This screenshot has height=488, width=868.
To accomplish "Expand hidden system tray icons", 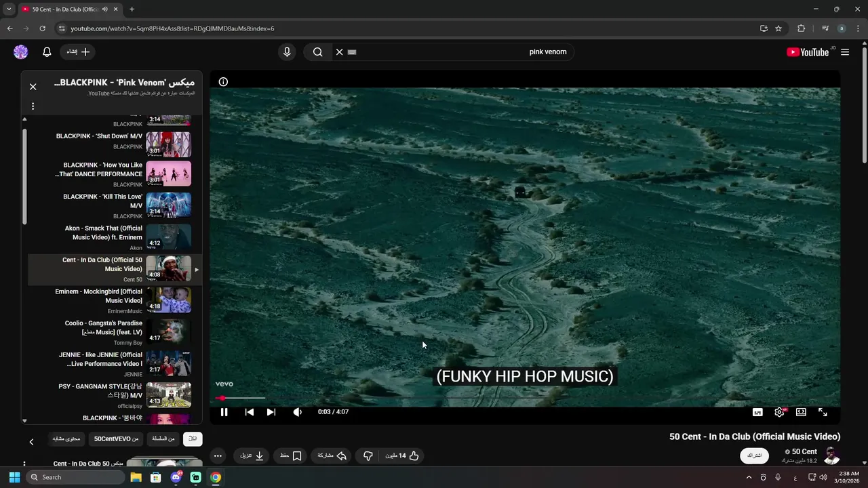I will click(x=749, y=477).
